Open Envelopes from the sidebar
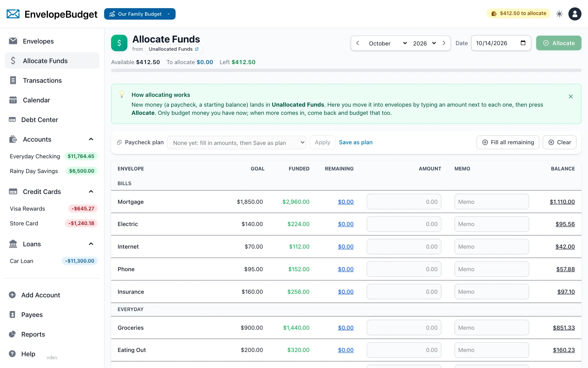 pyautogui.click(x=52, y=41)
